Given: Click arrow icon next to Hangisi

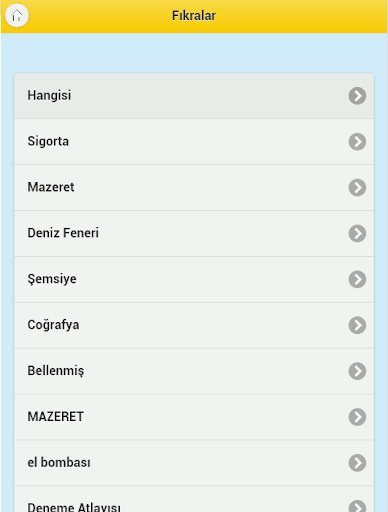Looking at the screenshot, I should click(357, 96).
